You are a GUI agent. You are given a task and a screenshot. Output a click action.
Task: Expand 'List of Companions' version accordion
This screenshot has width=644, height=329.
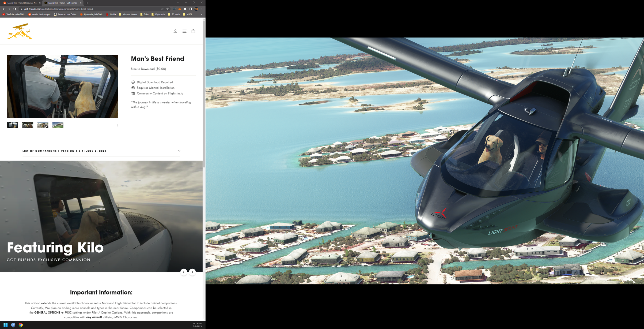pyautogui.click(x=101, y=151)
